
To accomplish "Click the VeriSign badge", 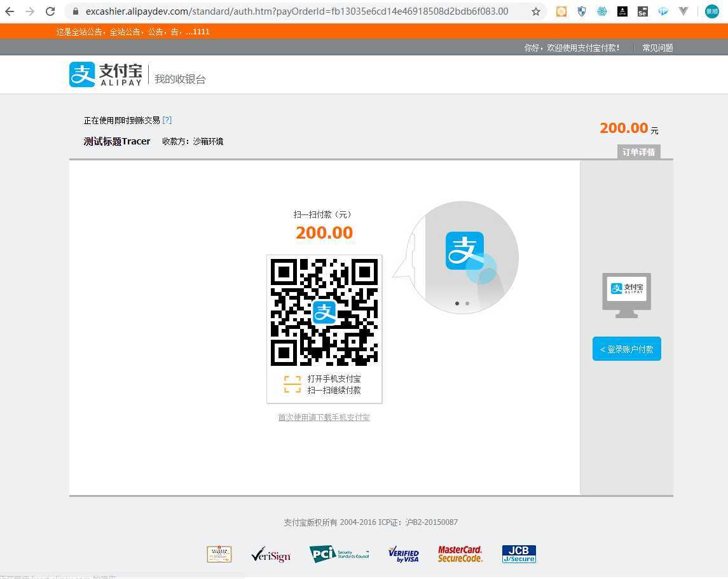I will tap(271, 554).
